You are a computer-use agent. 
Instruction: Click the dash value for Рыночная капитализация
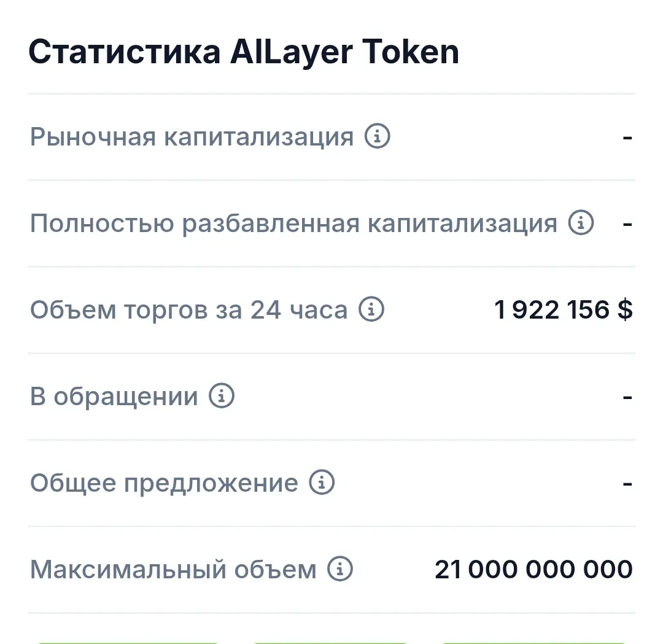click(627, 138)
